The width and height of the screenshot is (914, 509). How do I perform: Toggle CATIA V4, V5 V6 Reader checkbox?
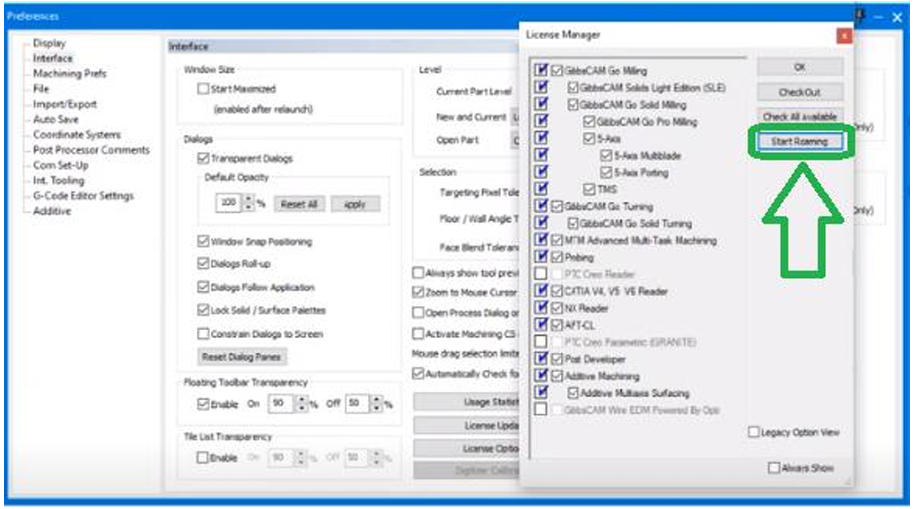(x=557, y=291)
